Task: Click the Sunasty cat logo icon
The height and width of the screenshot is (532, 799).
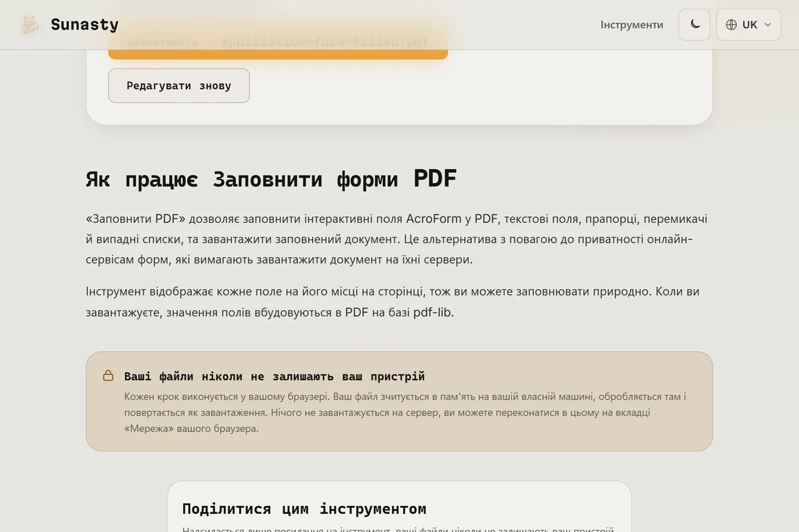Action: click(30, 25)
